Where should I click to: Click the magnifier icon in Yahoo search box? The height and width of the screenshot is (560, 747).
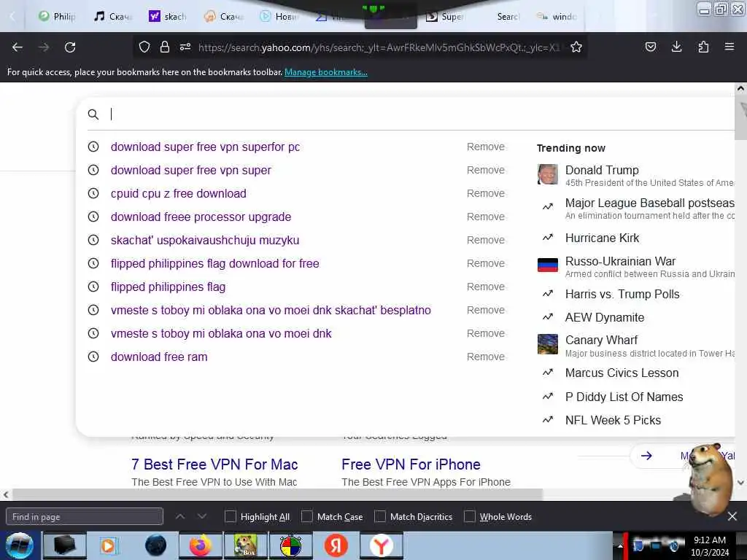click(93, 114)
